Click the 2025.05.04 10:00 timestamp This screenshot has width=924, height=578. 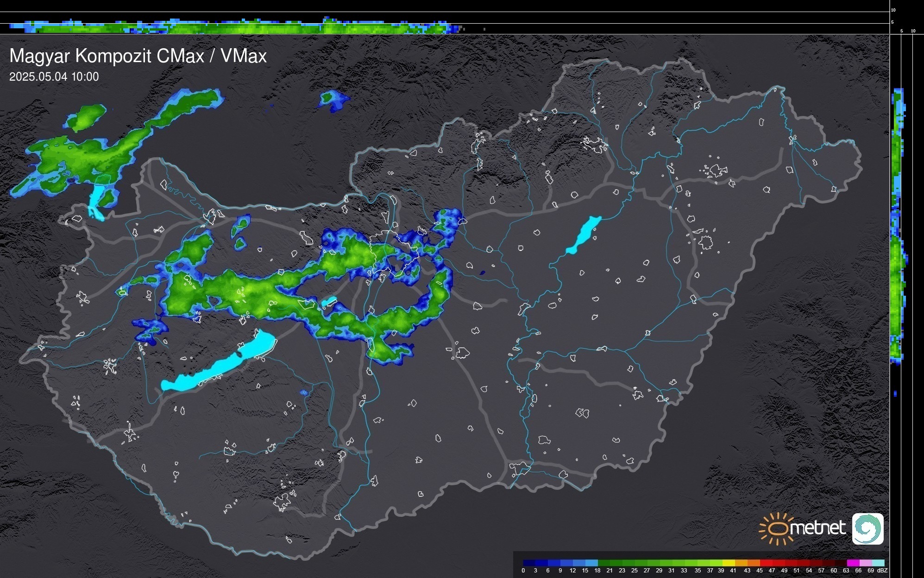click(54, 77)
